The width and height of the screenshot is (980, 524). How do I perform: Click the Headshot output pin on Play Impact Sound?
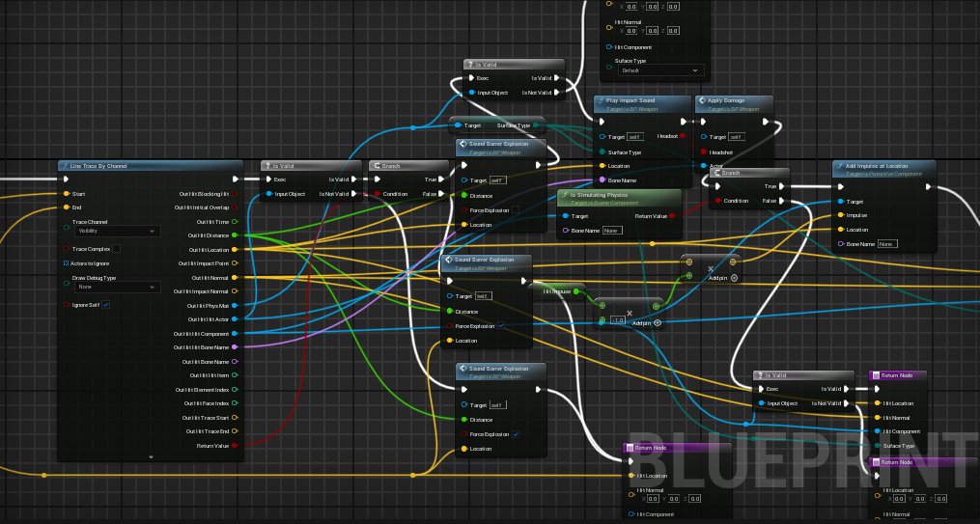(x=683, y=136)
